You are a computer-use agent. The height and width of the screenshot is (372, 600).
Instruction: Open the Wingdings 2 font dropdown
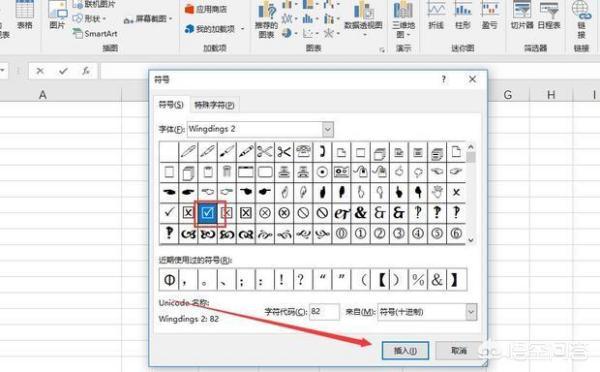pyautogui.click(x=328, y=129)
